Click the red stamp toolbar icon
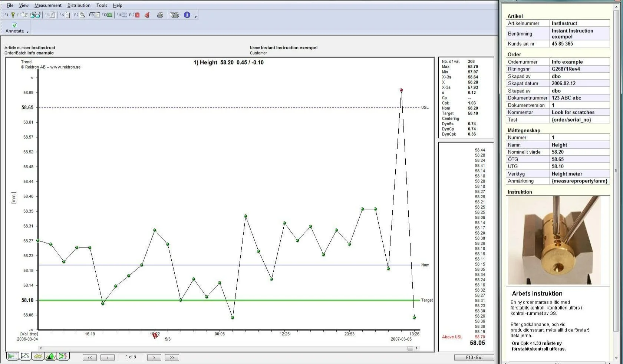This screenshot has width=623, height=364. (x=147, y=15)
